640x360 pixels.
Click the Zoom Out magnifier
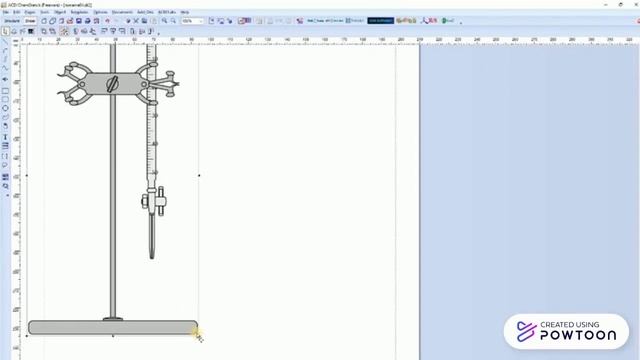(x=173, y=21)
